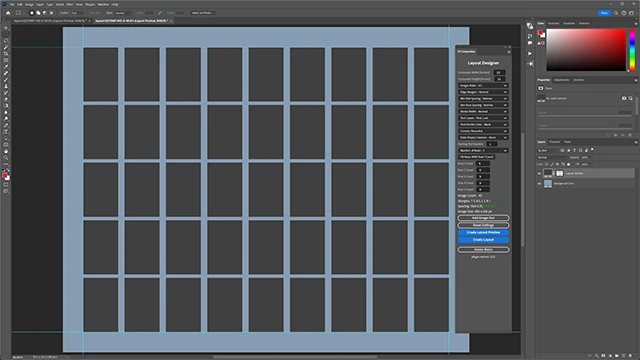640x360 pixels.
Task: Select the Hand tool
Action: pyautogui.click(x=6, y=151)
